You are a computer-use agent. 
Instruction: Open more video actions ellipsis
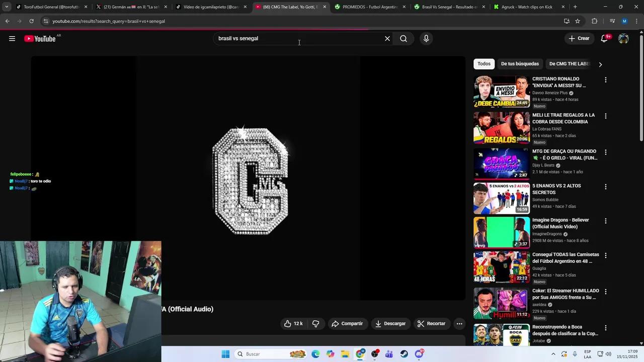point(459,324)
